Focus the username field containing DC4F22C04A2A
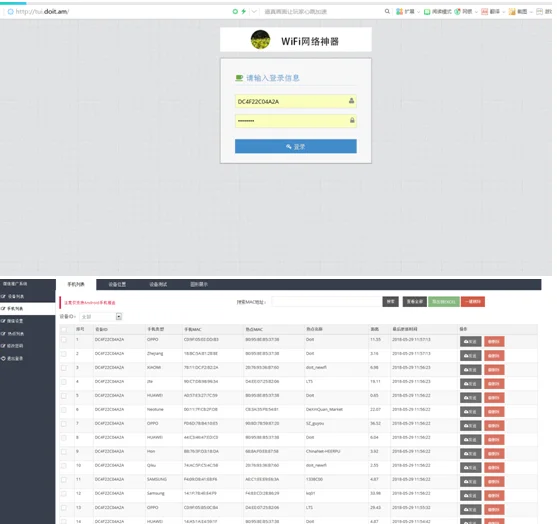The image size is (557, 524). click(296, 101)
